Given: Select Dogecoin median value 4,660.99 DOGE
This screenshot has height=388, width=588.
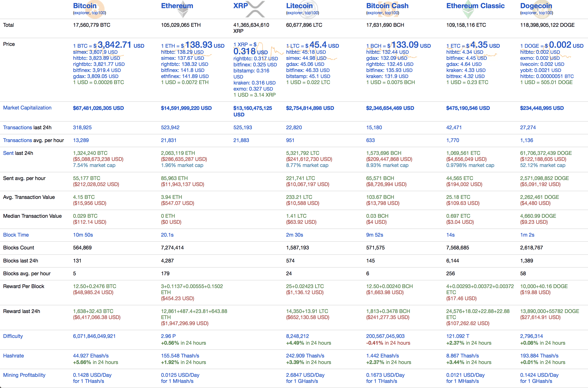Looking at the screenshot, I should (538, 216).
